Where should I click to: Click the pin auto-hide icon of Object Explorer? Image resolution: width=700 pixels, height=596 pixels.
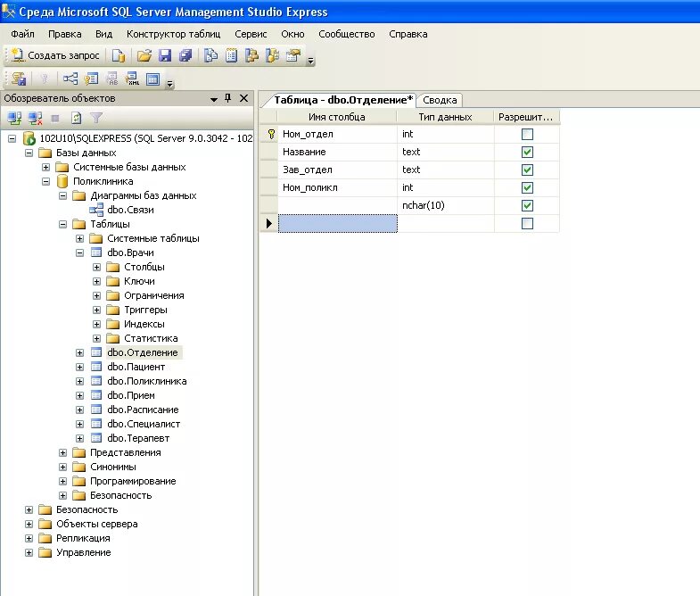click(x=228, y=98)
